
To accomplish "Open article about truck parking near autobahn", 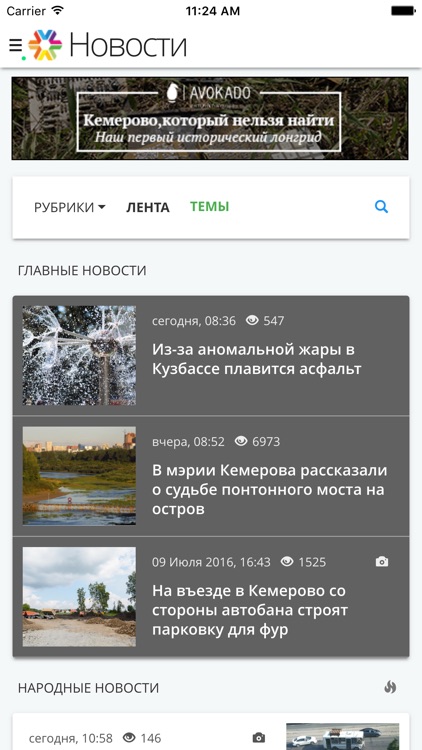I will [x=211, y=596].
